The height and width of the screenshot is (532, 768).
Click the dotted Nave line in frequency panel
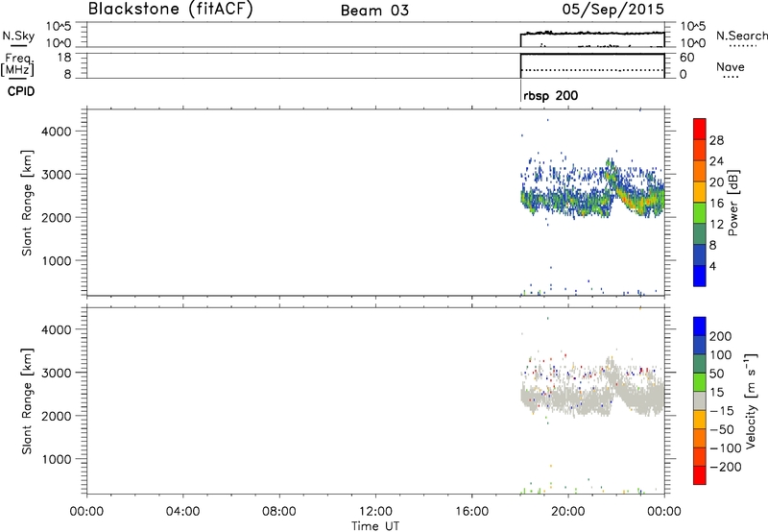(591, 70)
